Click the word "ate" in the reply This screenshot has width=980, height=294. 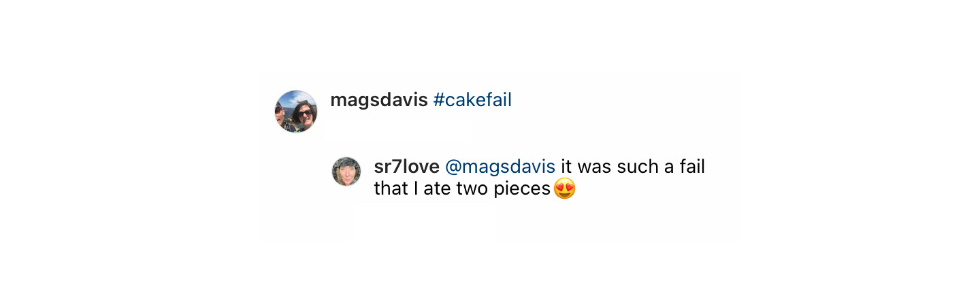coord(437,189)
